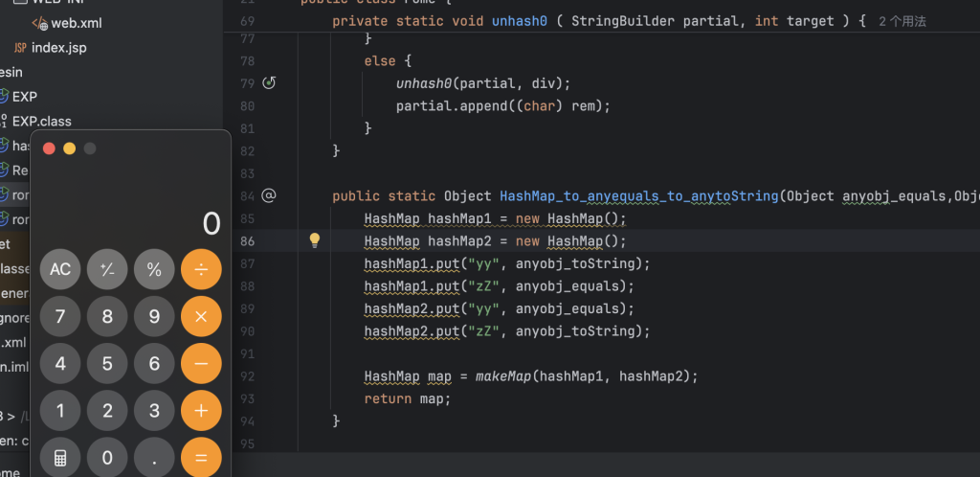Click the @ gutter icon on line 84
The height and width of the screenshot is (477, 980).
269,195
